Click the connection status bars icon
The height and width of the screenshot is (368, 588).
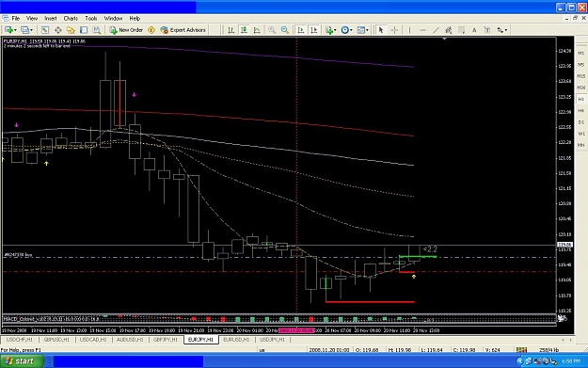coord(521,349)
